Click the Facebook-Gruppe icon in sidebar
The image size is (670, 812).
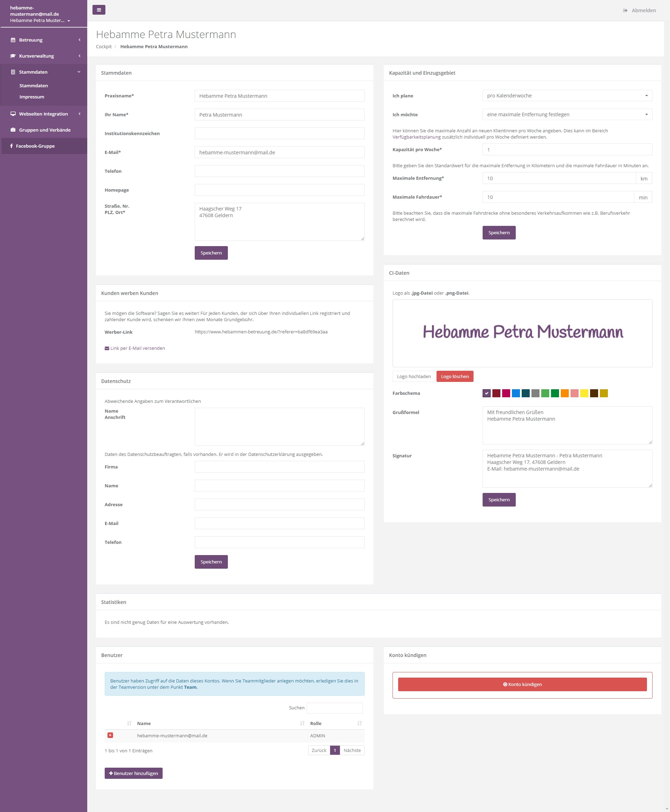(x=11, y=146)
